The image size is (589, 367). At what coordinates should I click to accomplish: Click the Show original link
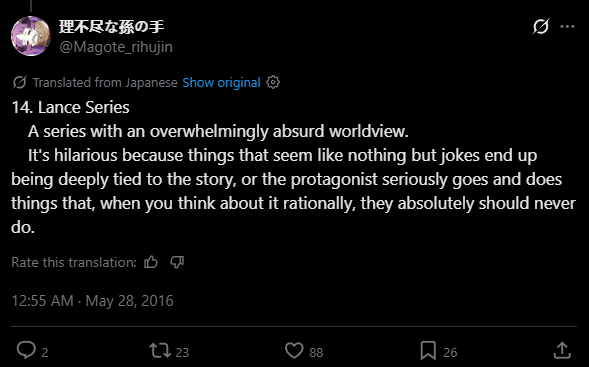pos(221,82)
